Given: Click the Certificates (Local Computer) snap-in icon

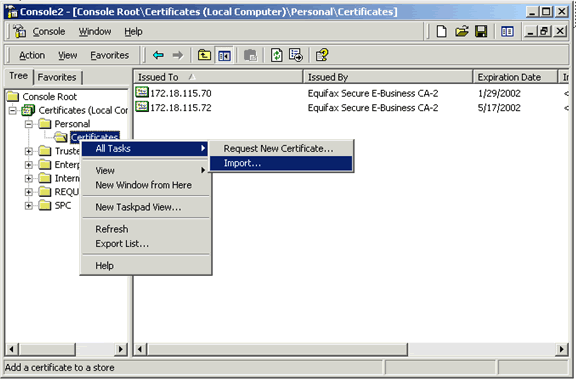Looking at the screenshot, I should [28, 110].
